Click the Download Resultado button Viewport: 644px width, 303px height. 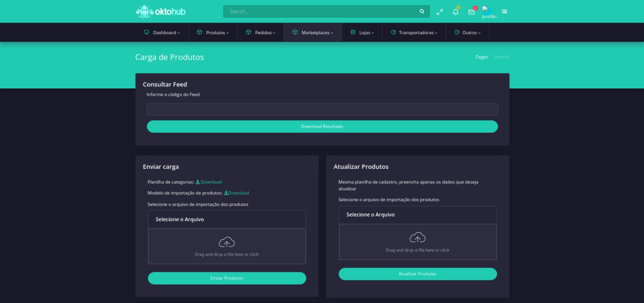tap(322, 127)
